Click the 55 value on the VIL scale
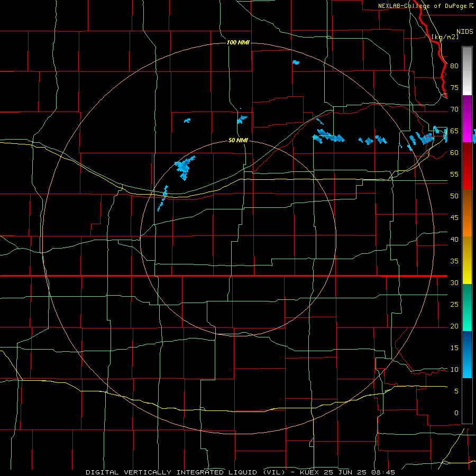Image resolution: width=476 pixels, height=476 pixels. [454, 174]
